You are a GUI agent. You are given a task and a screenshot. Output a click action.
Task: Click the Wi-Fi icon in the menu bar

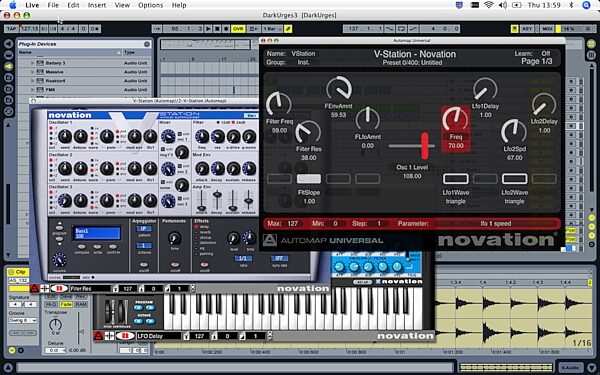coord(489,5)
